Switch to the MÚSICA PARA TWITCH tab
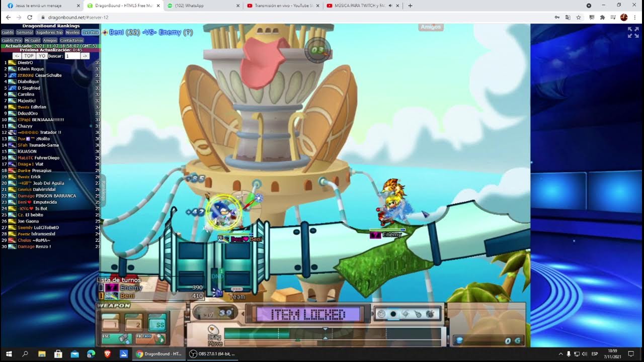Image resolution: width=644 pixels, height=362 pixels. [x=363, y=6]
